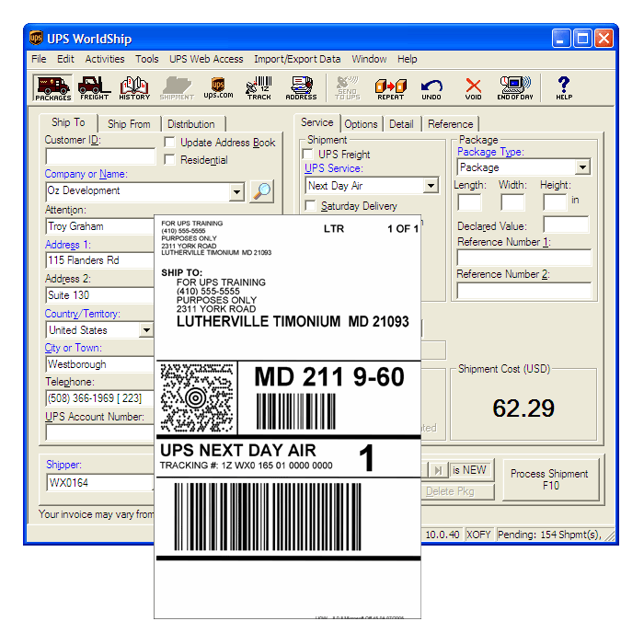This screenshot has height=644, width=644.
Task: Switch to the Ship From tab
Action: tap(129, 124)
